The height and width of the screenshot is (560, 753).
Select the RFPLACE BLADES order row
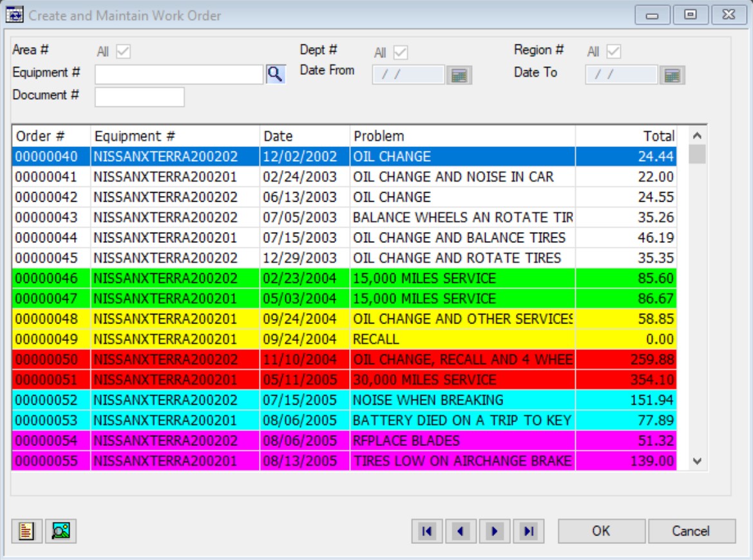345,440
